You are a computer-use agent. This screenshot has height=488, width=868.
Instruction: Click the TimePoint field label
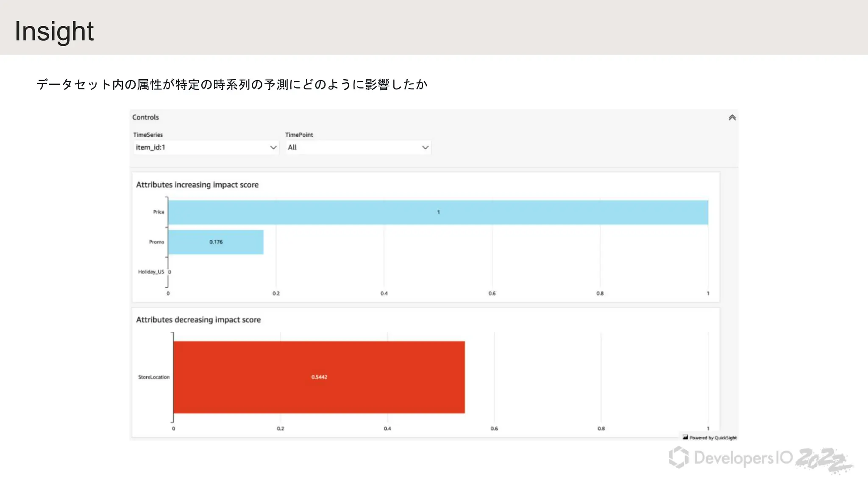299,135
